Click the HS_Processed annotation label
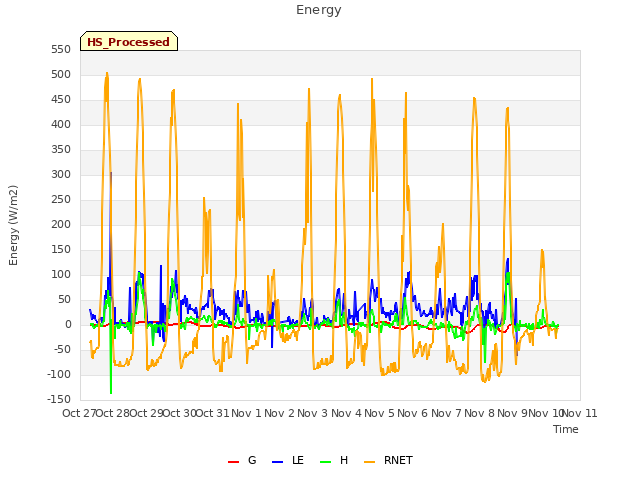This screenshot has width=640, height=480. pyautogui.click(x=129, y=41)
